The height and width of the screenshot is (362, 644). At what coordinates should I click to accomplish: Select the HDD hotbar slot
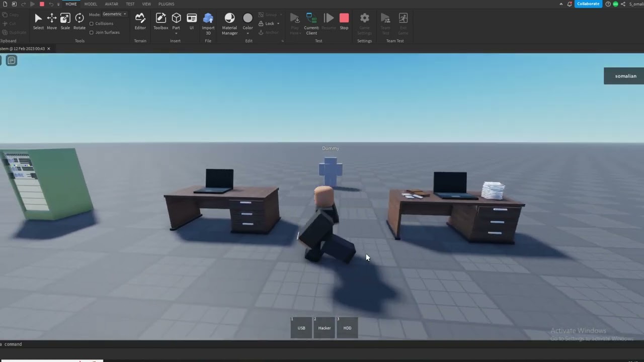(x=347, y=327)
